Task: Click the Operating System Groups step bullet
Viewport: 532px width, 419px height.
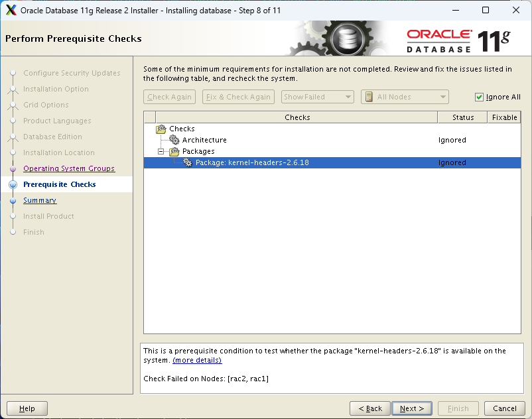Action: coord(13,168)
